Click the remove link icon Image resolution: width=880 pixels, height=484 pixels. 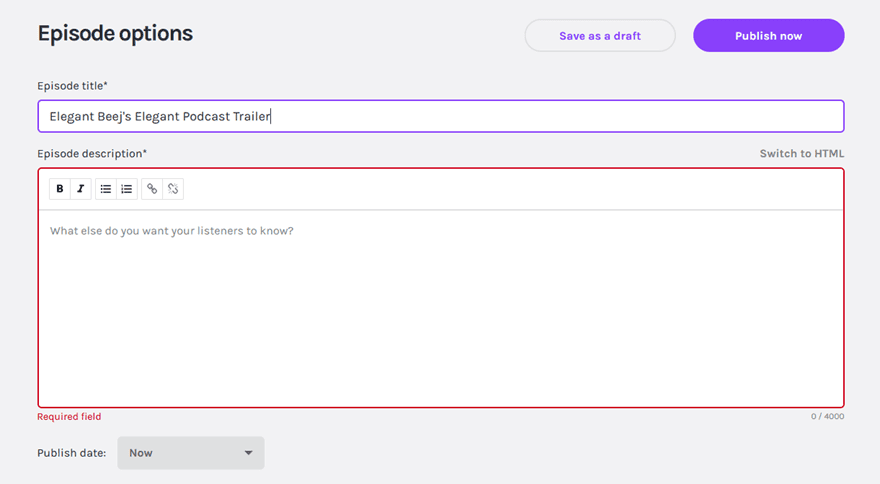pos(173,189)
